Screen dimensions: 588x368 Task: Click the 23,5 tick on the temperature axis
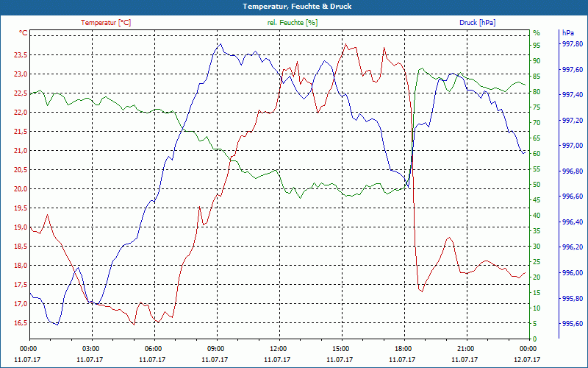21,55
